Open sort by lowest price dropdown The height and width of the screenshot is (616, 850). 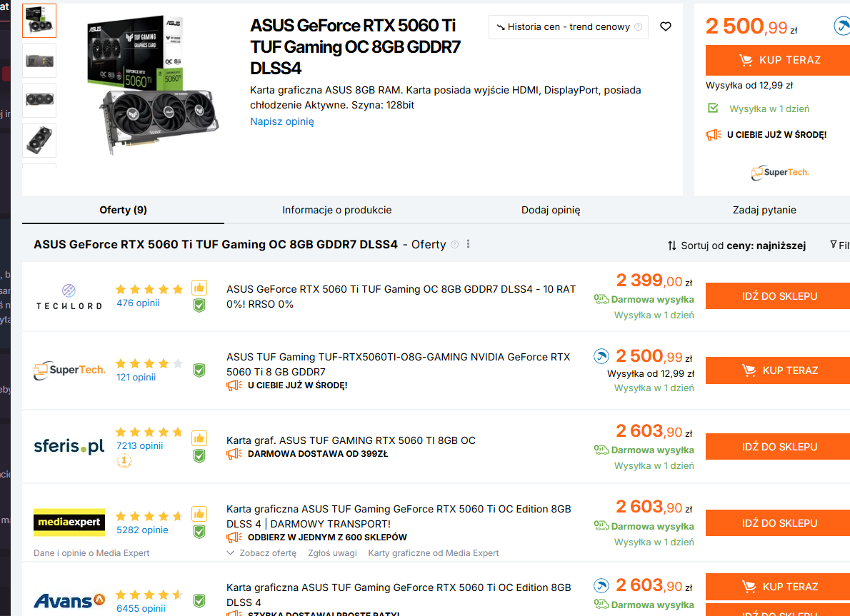[x=736, y=246]
